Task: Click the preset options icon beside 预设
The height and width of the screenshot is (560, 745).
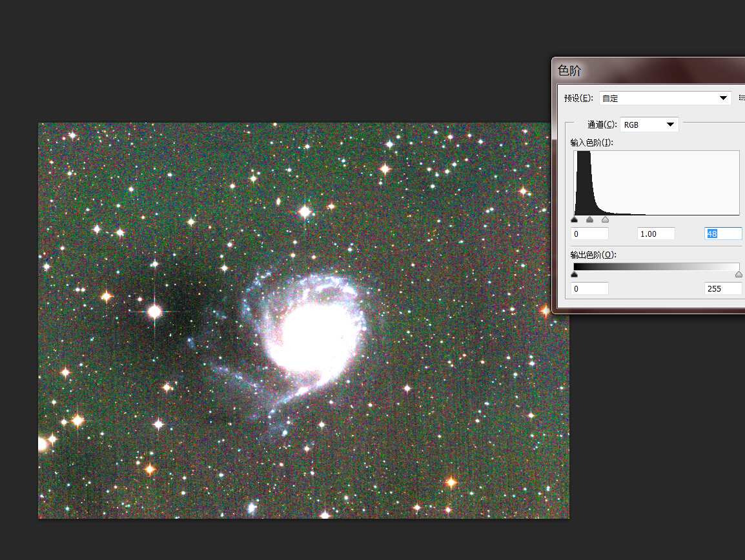Action: click(741, 98)
